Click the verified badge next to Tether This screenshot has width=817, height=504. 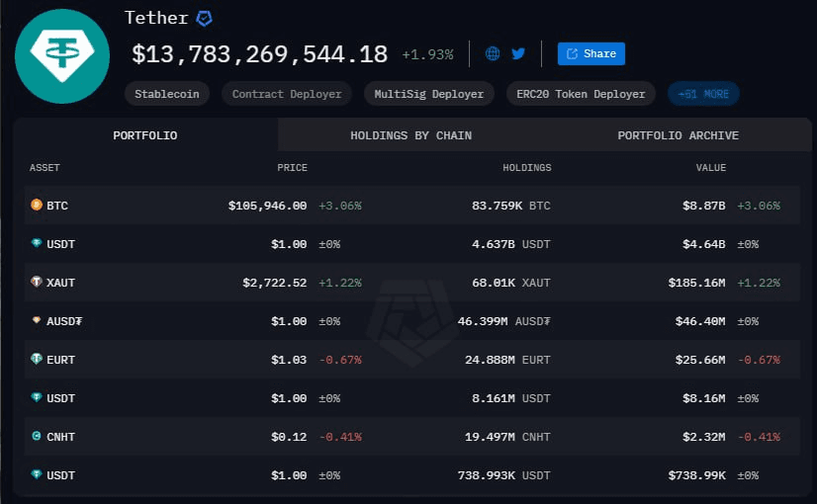(204, 18)
